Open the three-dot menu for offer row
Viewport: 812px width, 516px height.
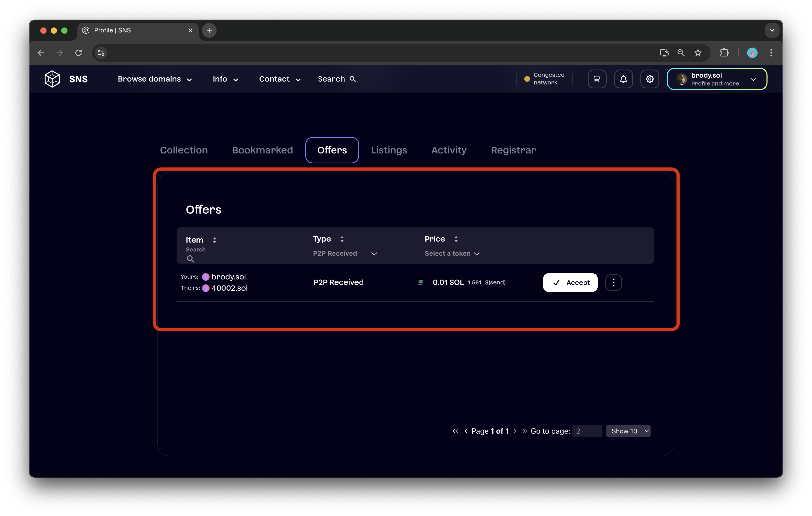(613, 282)
